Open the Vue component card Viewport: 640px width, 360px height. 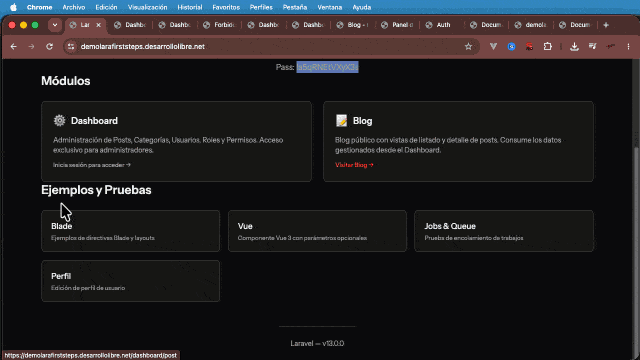pyautogui.click(x=317, y=231)
